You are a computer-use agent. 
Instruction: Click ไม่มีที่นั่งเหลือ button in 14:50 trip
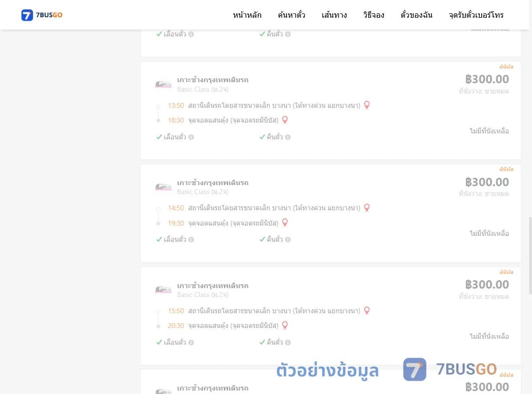click(x=489, y=233)
